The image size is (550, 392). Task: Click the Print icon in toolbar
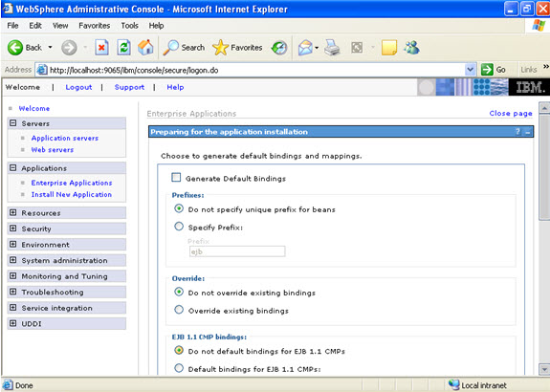(x=332, y=48)
